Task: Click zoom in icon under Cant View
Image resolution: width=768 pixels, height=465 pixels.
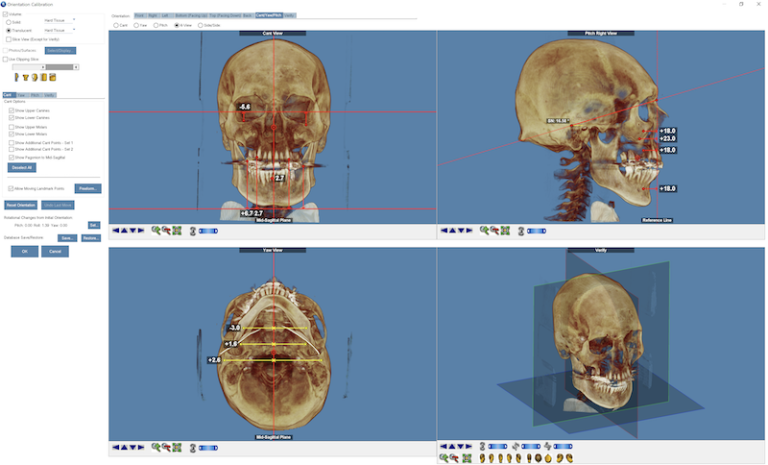Action: tap(156, 230)
